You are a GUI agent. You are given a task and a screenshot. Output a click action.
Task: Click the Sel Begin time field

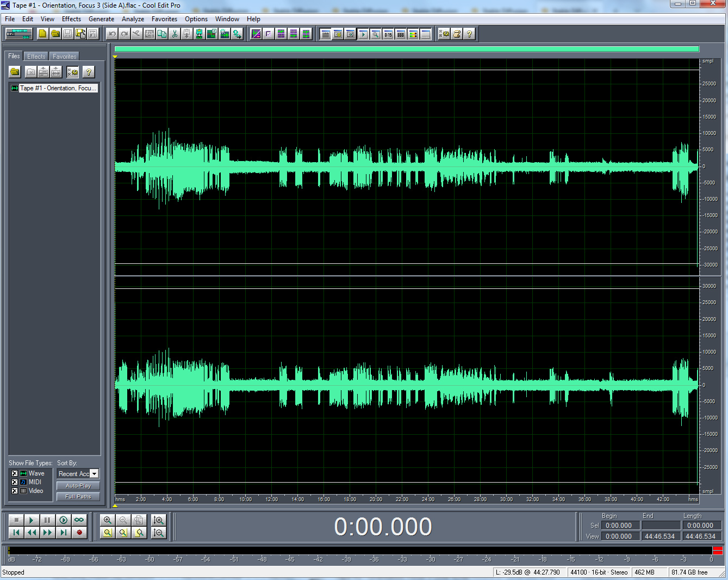pyautogui.click(x=620, y=526)
